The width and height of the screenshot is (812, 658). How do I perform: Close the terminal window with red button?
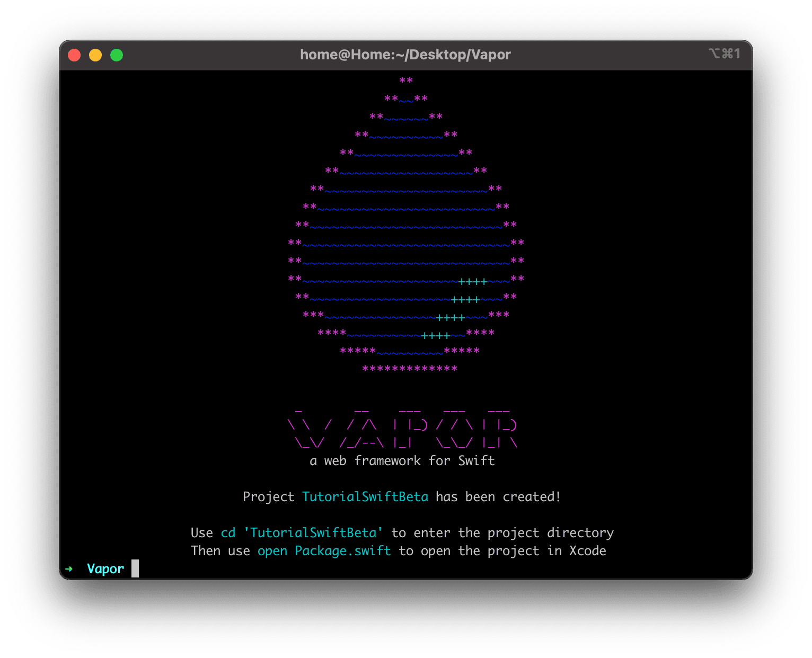tap(74, 55)
